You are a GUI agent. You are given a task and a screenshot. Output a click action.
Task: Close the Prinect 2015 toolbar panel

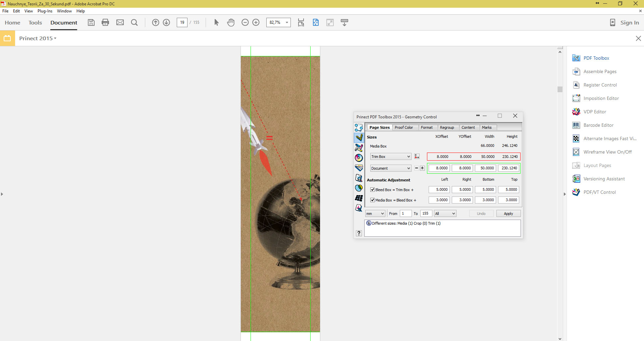(x=638, y=38)
